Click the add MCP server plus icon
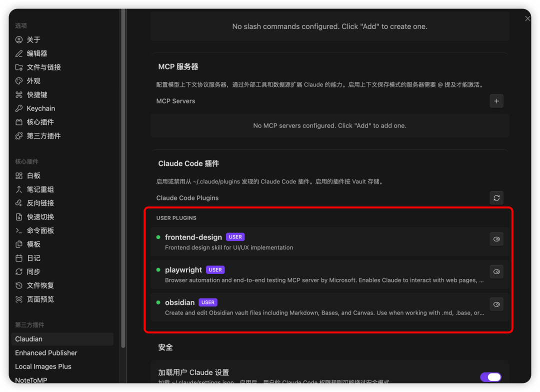The height and width of the screenshot is (392, 540). [496, 100]
